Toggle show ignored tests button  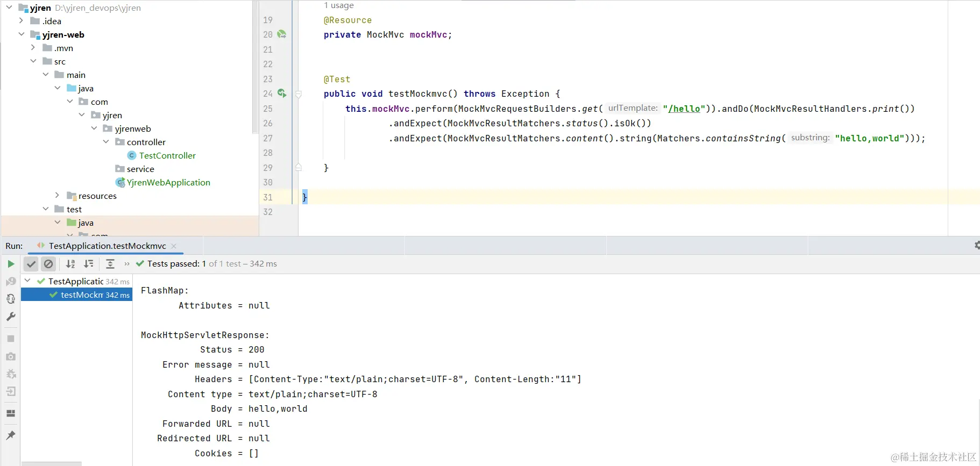coord(48,264)
